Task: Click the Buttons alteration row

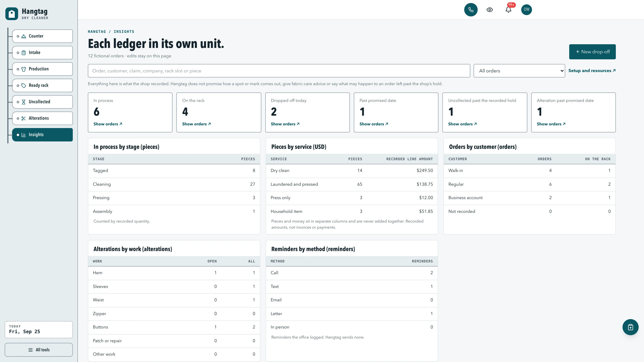Action: [174, 327]
